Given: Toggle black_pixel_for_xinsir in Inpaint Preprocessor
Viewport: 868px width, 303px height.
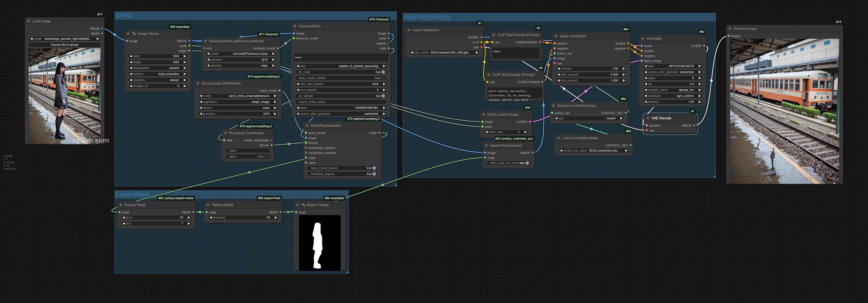Looking at the screenshot, I should tap(527, 163).
